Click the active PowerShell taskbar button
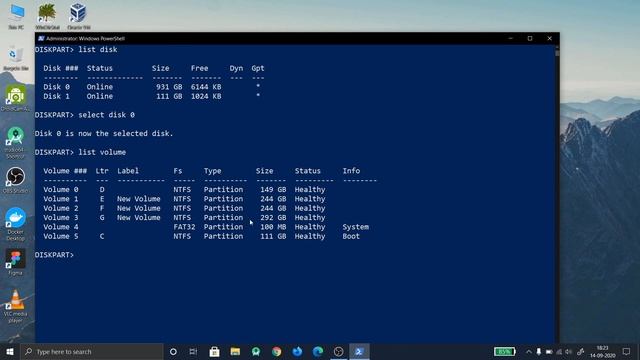 tap(359, 351)
